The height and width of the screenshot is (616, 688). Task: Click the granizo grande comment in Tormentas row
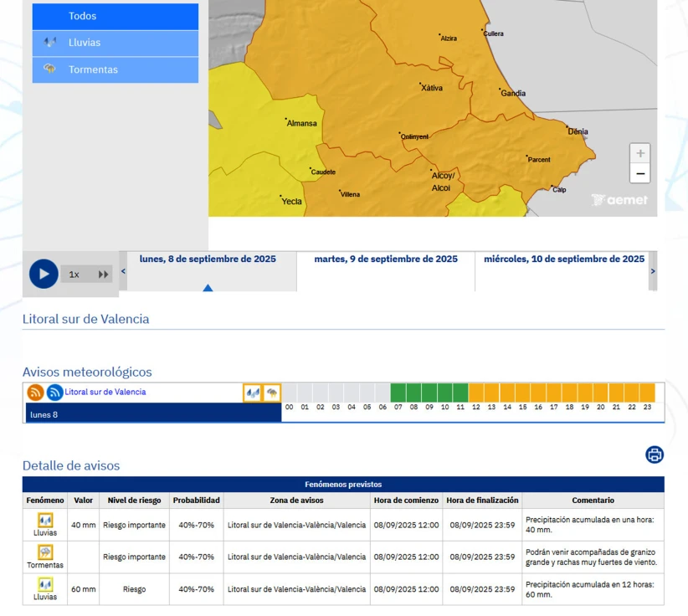pos(592,557)
